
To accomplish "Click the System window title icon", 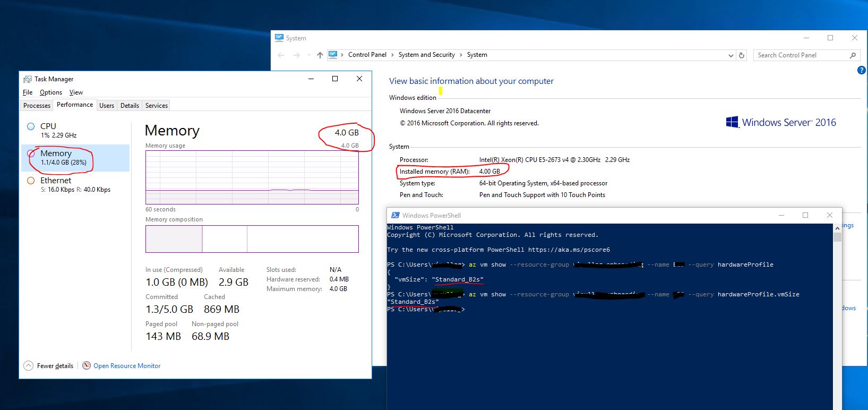I will 279,38.
